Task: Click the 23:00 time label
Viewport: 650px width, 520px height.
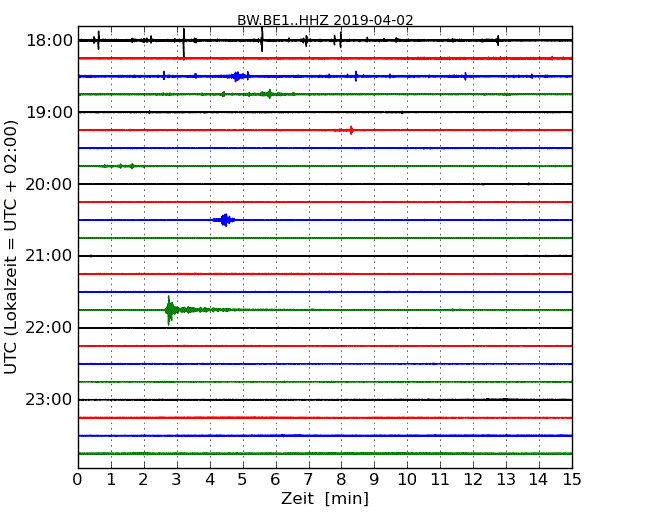Action: 49,400
